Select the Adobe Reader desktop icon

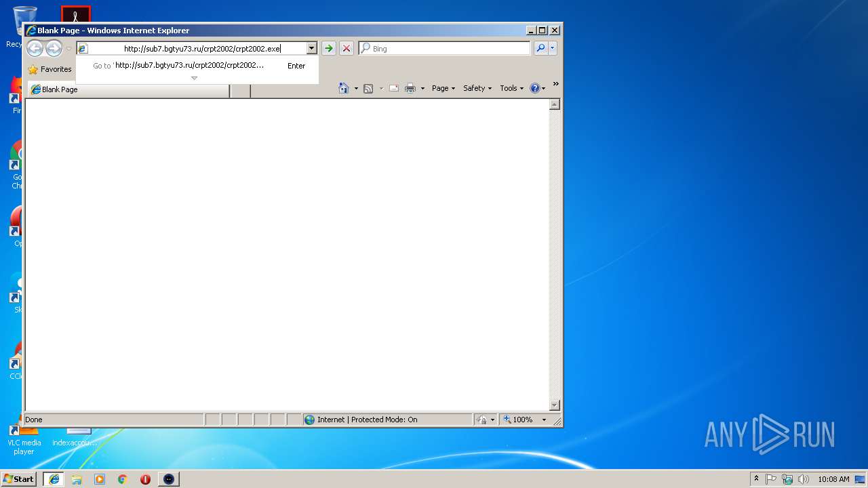click(x=76, y=14)
